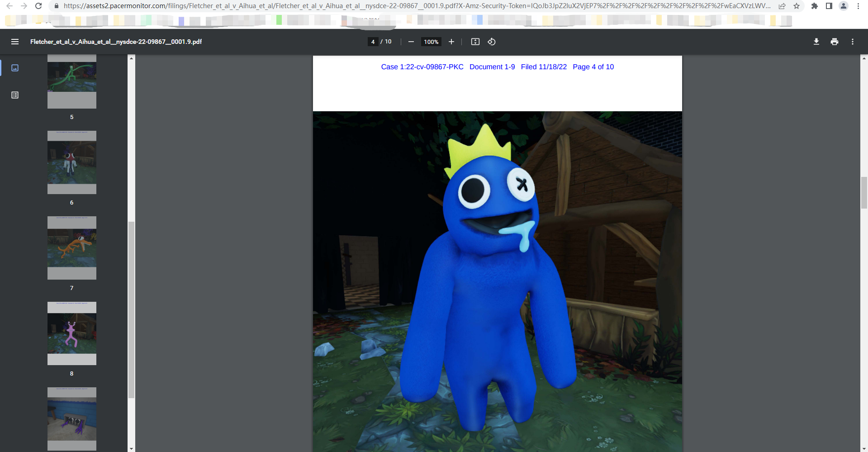
Task: Click the 'Filed 11/18/22' header text
Action: 544,67
